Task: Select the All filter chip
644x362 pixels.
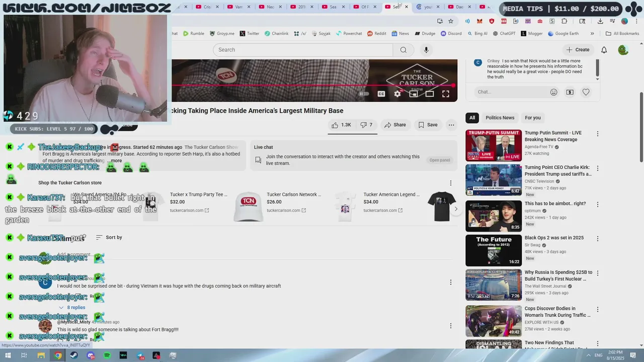Action: click(472, 118)
